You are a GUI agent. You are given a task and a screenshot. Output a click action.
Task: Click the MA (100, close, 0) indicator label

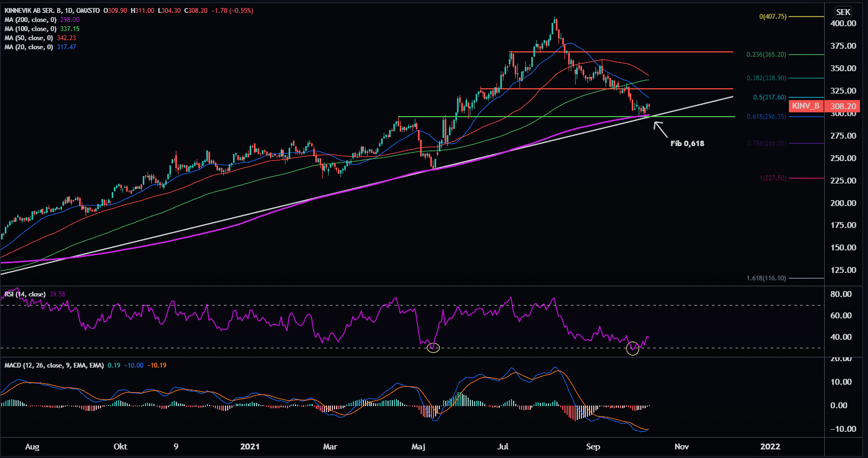click(31, 29)
